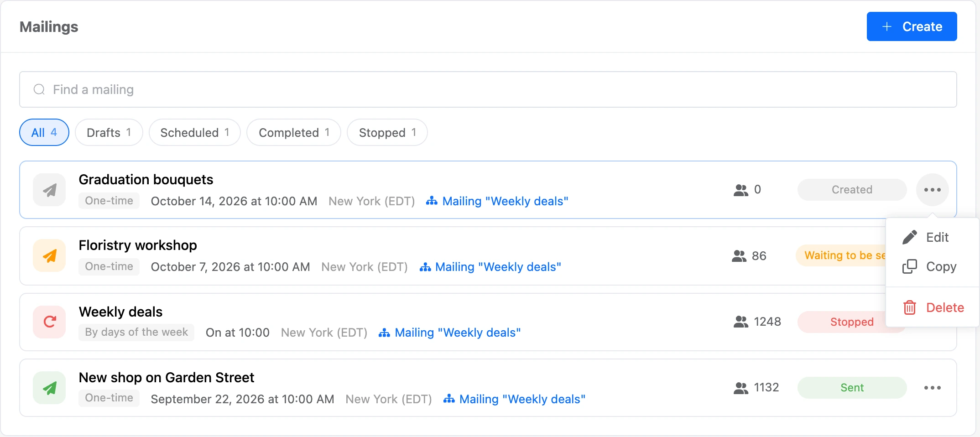
Task: Follow Weekly deals link in Floristry workshop row
Action: click(x=498, y=267)
